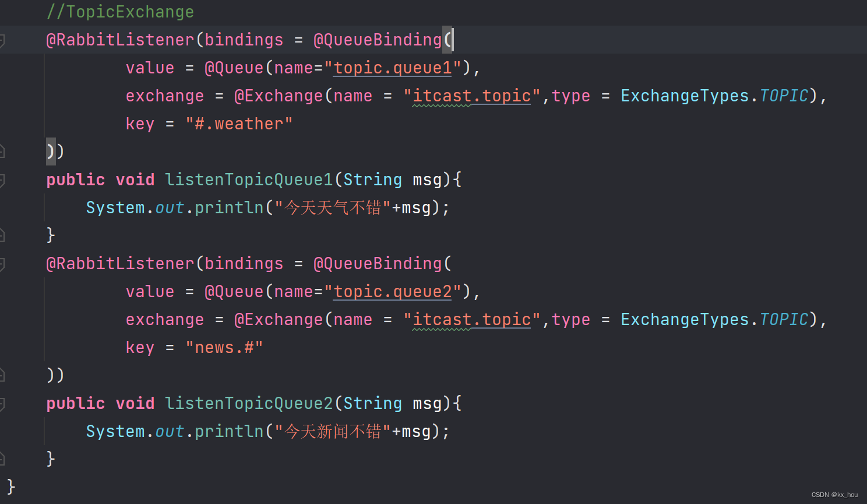This screenshot has width=867, height=504.
Task: Collapse listenTopicQueue2 method fold marker
Action: [x=2, y=404]
